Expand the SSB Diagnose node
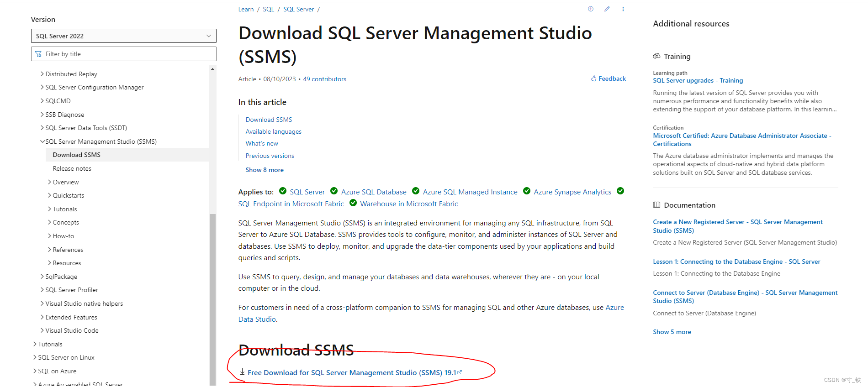Screen dimensions: 868x387 tap(42, 115)
